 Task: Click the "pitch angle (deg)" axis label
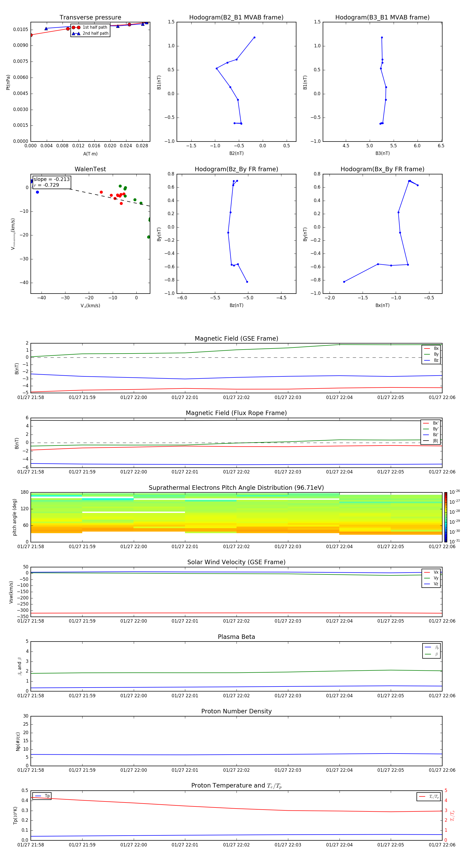[14, 517]
